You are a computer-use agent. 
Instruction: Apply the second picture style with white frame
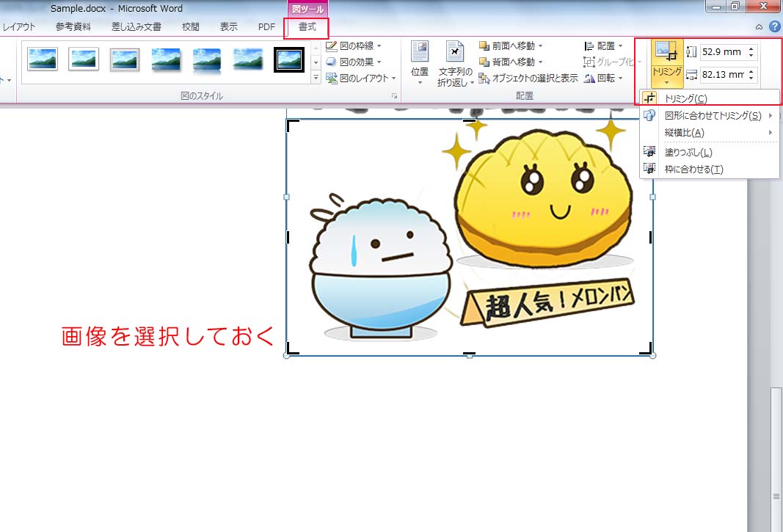[84, 59]
